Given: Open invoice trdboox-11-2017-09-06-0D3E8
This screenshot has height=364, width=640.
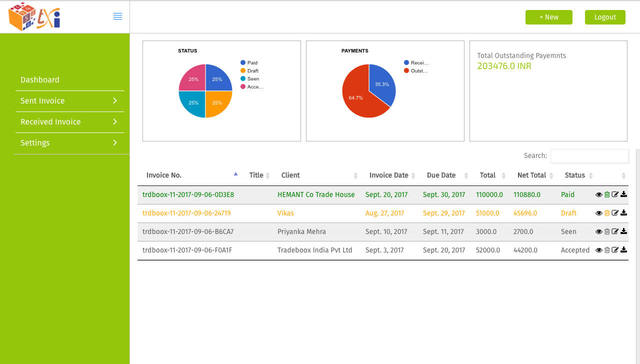Looking at the screenshot, I should (188, 194).
